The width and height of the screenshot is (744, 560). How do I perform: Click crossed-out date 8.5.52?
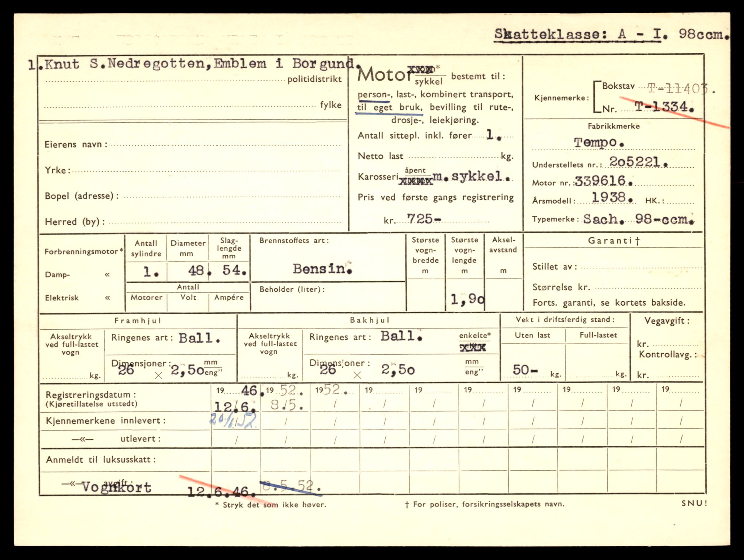(292, 486)
